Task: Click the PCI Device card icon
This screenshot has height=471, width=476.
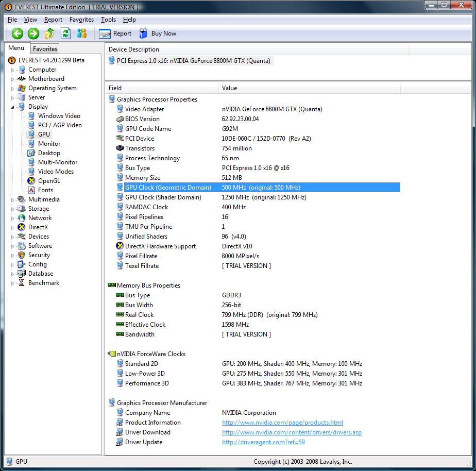Action: tap(120, 139)
